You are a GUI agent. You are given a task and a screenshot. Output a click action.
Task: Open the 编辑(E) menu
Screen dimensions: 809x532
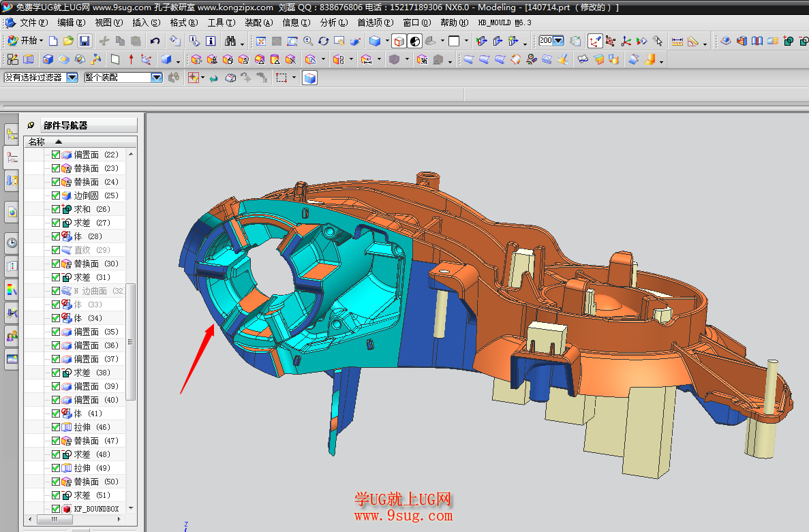71,22
